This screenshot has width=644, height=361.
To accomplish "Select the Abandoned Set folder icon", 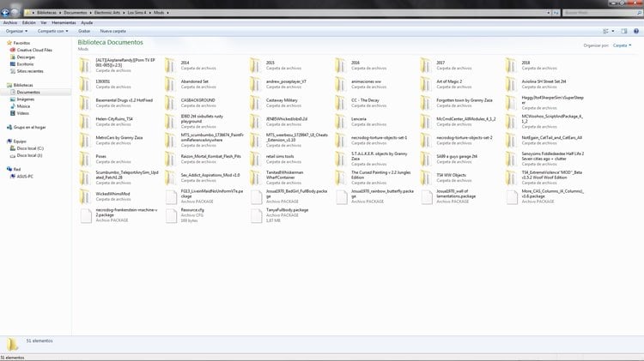I will (171, 85).
